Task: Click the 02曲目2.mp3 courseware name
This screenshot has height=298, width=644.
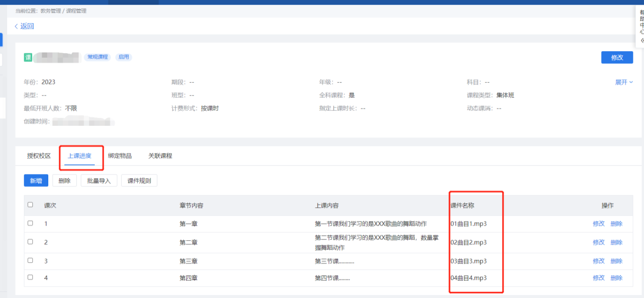Action: point(469,243)
